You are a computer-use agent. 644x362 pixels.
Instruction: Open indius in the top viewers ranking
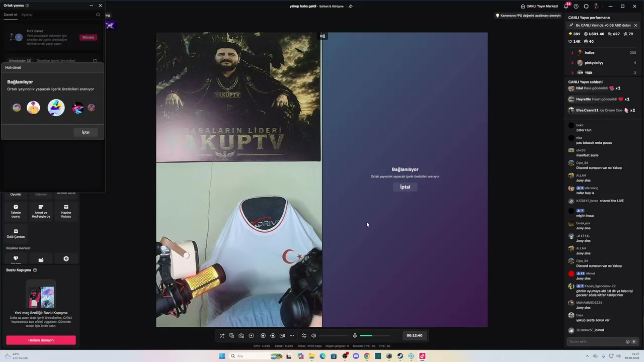pyautogui.click(x=603, y=53)
